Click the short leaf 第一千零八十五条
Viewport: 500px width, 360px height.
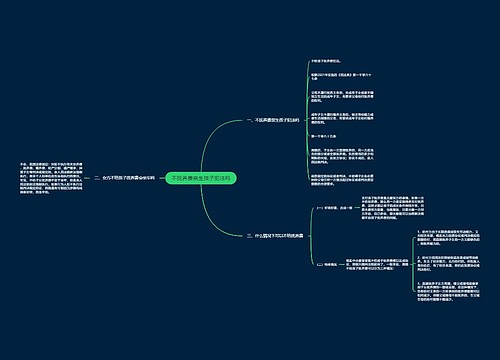[x=323, y=136]
